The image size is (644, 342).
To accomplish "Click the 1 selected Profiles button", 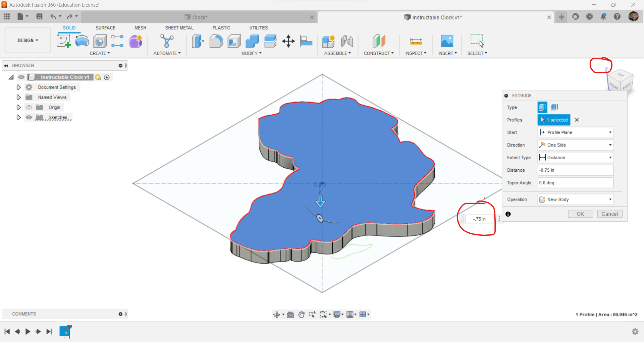I will click(554, 120).
